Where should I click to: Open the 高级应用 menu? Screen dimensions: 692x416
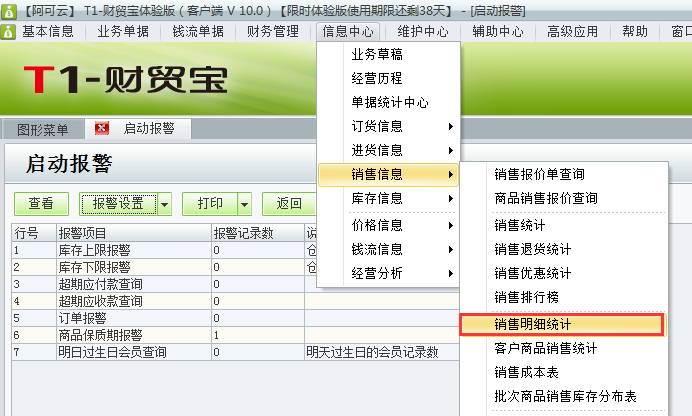[573, 32]
